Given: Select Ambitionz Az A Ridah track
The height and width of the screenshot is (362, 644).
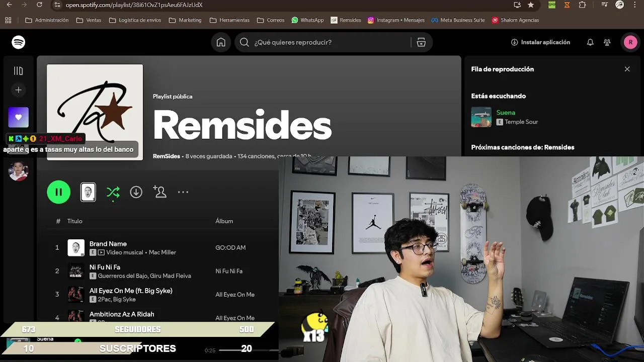Looking at the screenshot, I should coord(122,314).
